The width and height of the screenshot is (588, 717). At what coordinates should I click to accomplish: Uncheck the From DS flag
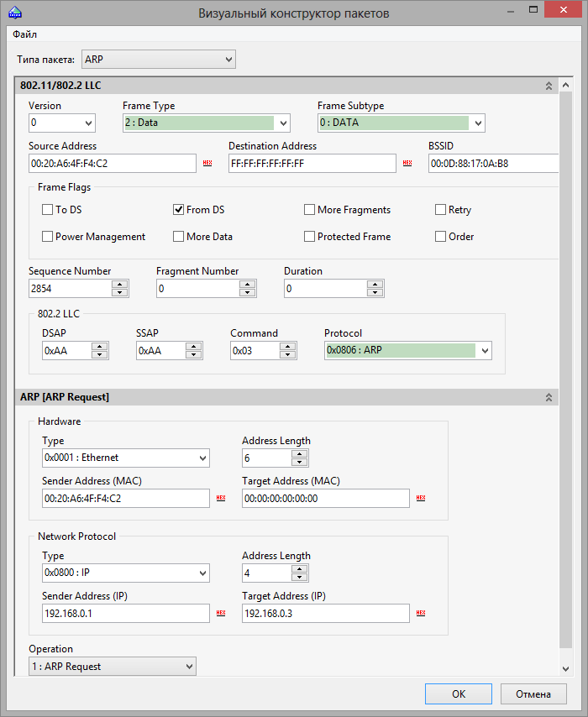point(178,209)
